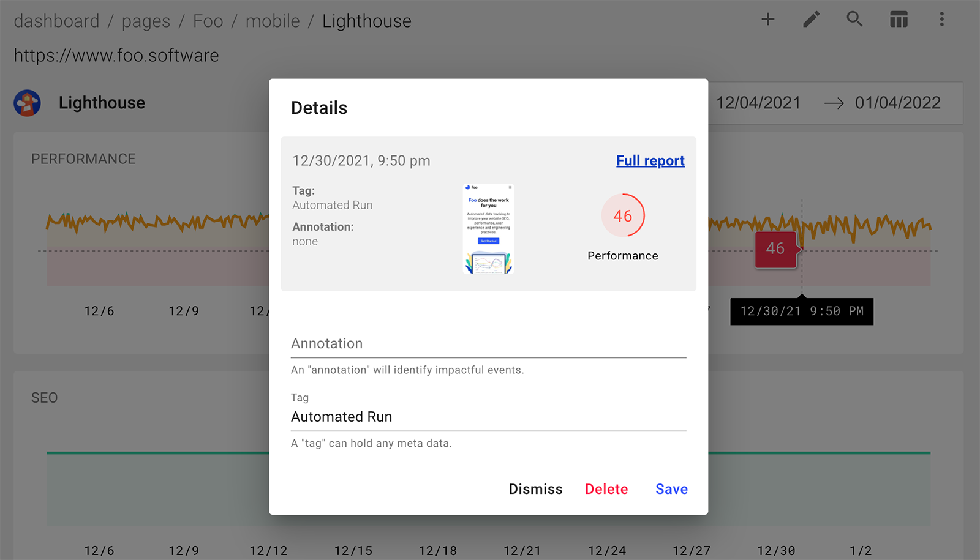Click the PERFORMANCE chart heading
This screenshot has width=980, height=560.
point(83,159)
